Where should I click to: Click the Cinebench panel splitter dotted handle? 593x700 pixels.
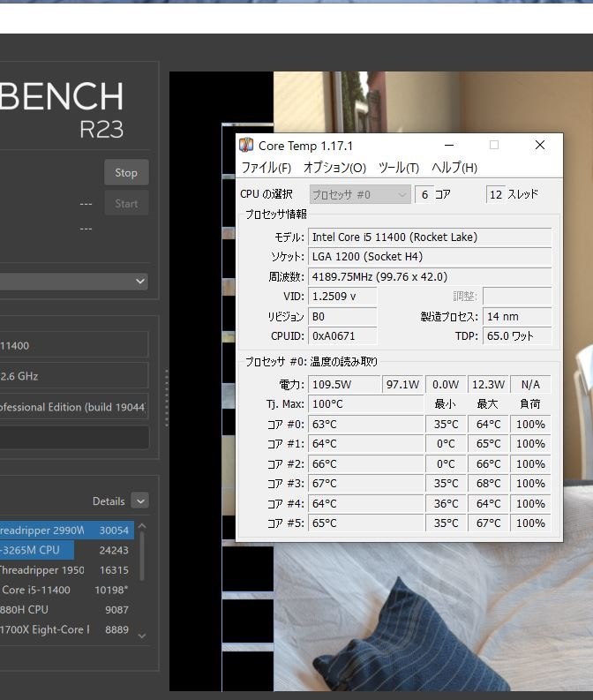click(167, 398)
